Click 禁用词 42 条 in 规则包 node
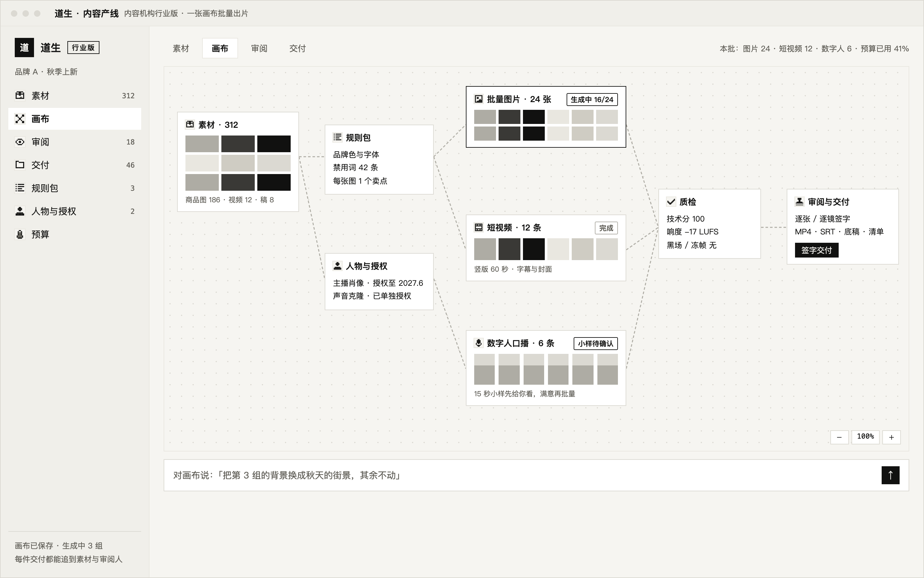The image size is (924, 578). tap(355, 167)
